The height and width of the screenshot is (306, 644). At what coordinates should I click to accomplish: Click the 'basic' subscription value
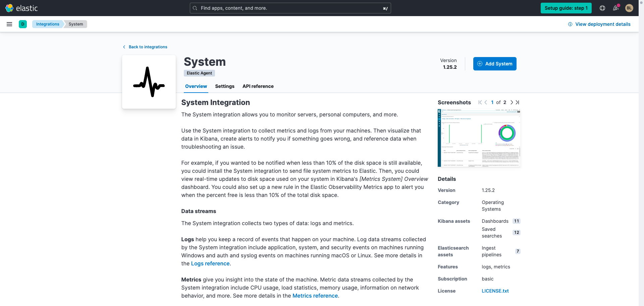click(487, 279)
